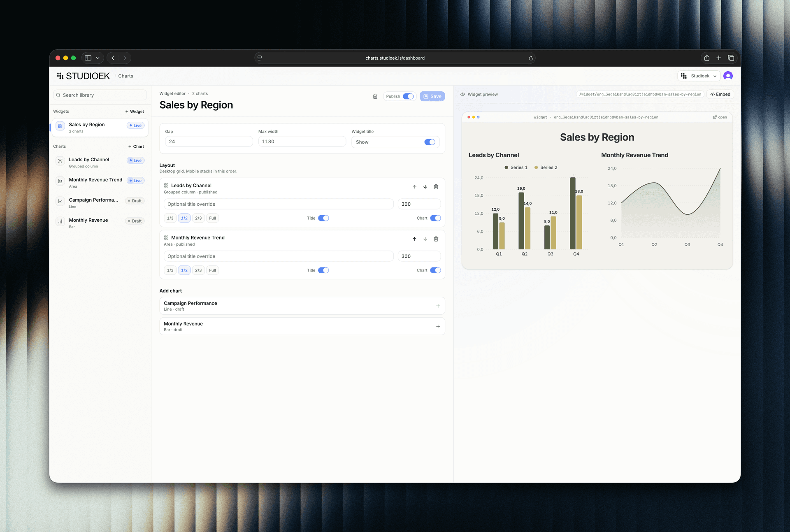
Task: Delete the widget with the header trash icon
Action: tap(375, 96)
